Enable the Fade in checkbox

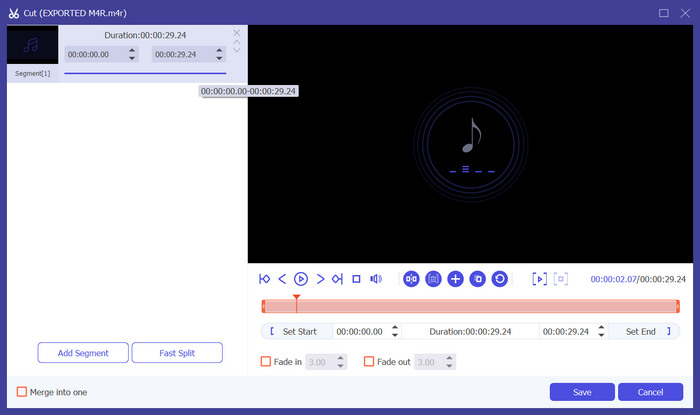click(266, 362)
